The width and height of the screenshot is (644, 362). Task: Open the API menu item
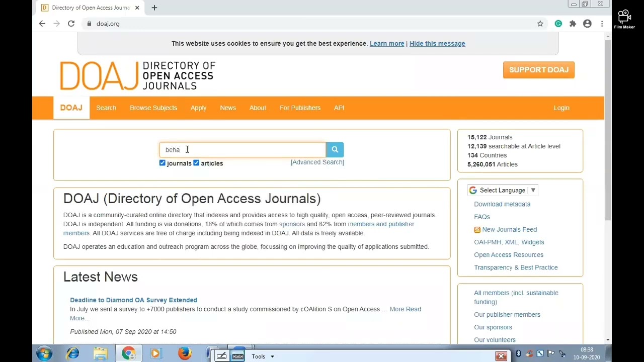click(339, 108)
